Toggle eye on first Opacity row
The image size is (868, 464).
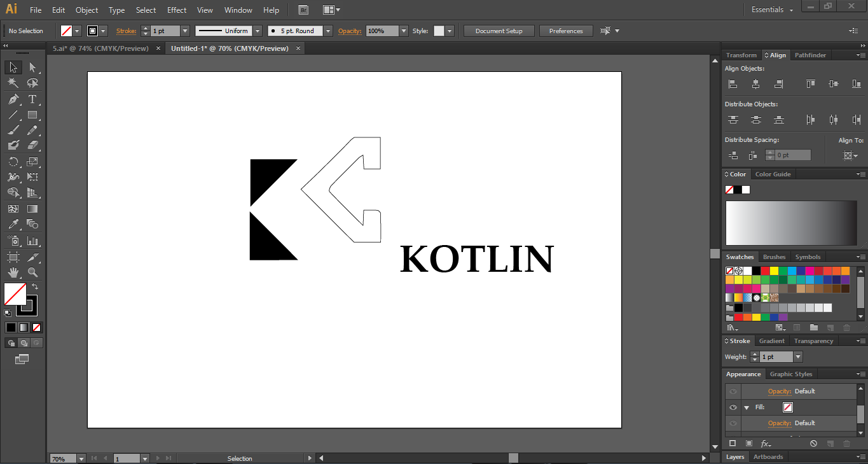[x=733, y=391]
